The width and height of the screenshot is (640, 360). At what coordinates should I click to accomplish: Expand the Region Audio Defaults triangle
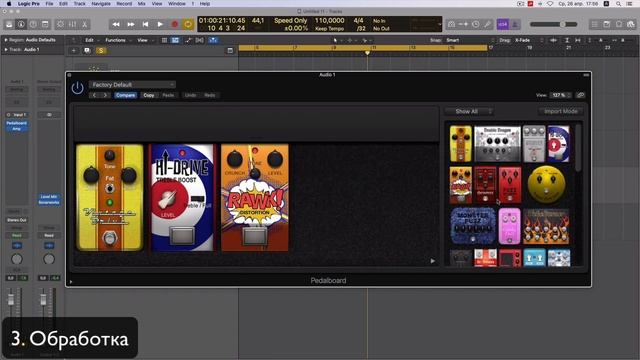6,40
